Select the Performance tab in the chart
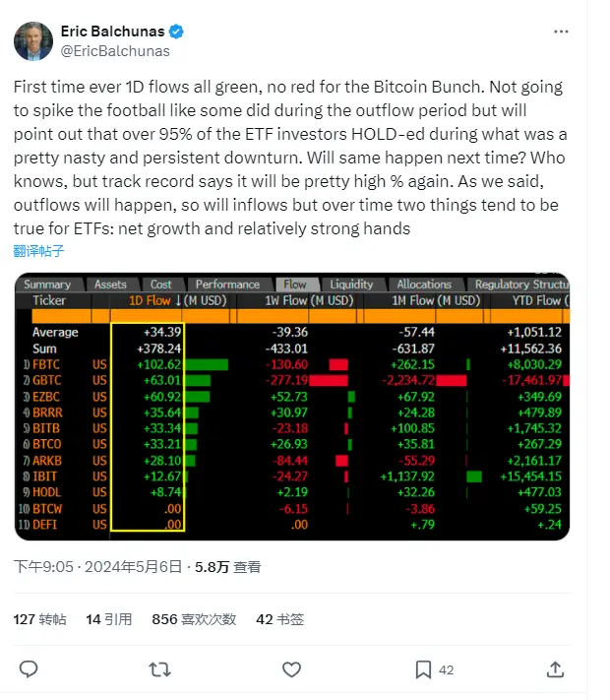 [x=227, y=285]
